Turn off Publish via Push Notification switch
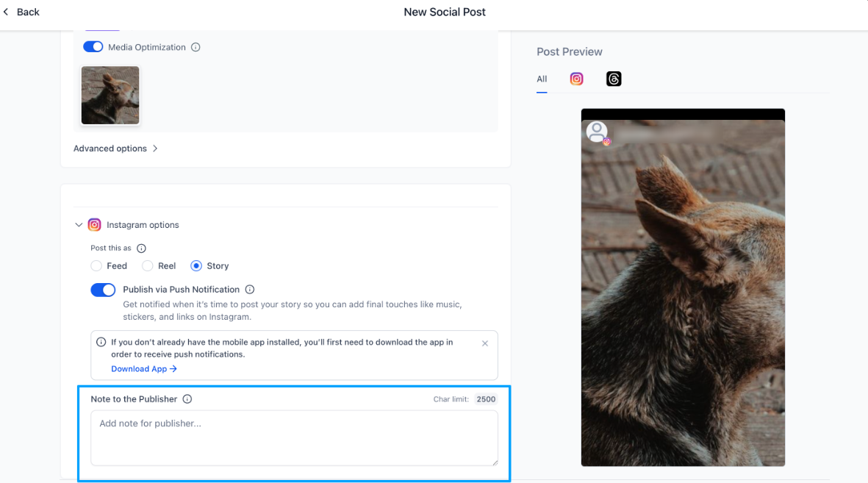 (103, 290)
